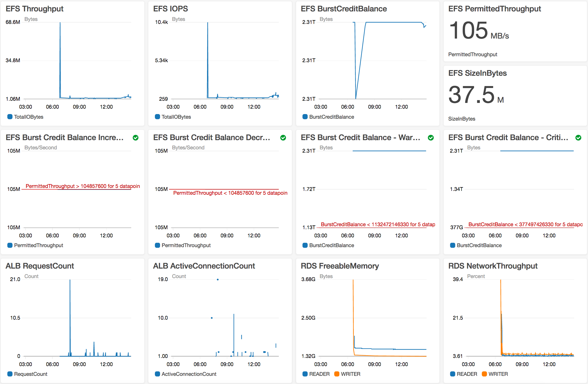This screenshot has height=384, width=588.
Task: Click the green alarm status icon on Burst Credit Increase widget
Action: coord(136,138)
